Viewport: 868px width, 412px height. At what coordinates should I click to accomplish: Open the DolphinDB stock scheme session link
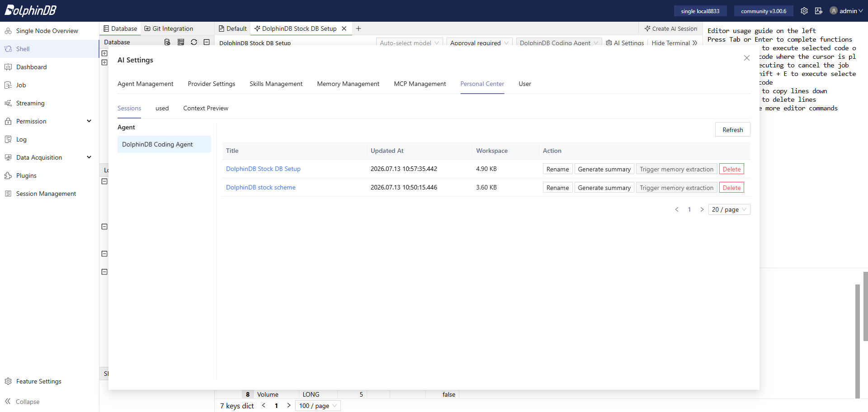coord(261,187)
